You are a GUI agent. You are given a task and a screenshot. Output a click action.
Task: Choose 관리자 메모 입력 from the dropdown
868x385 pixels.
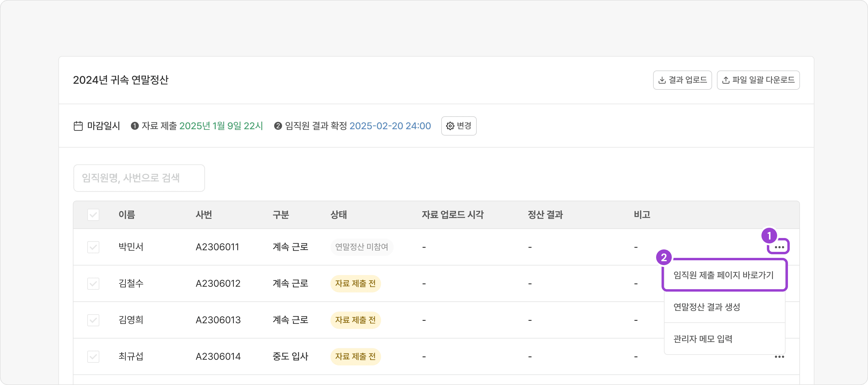[x=703, y=339]
